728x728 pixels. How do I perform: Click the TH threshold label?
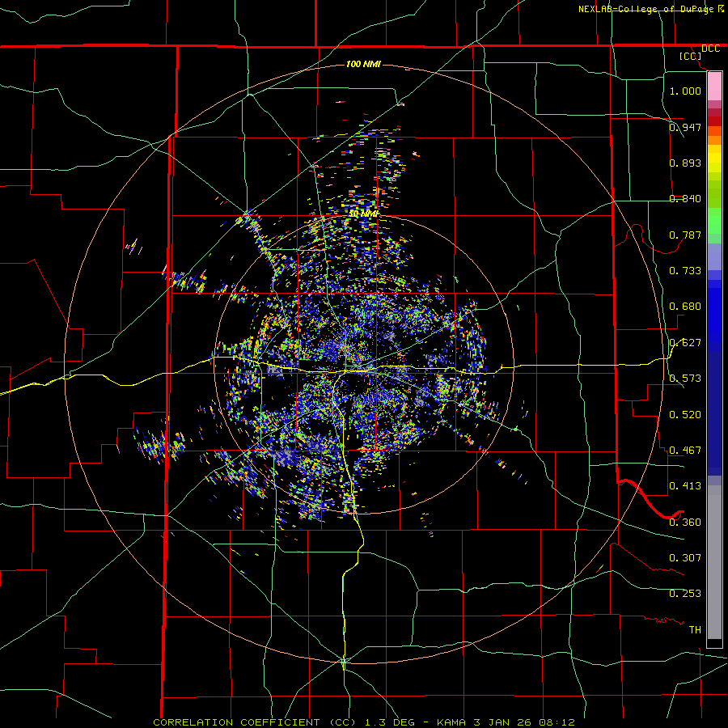[695, 630]
